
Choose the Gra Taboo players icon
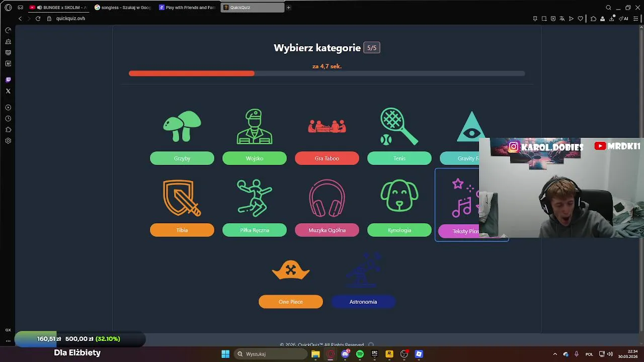pyautogui.click(x=327, y=126)
